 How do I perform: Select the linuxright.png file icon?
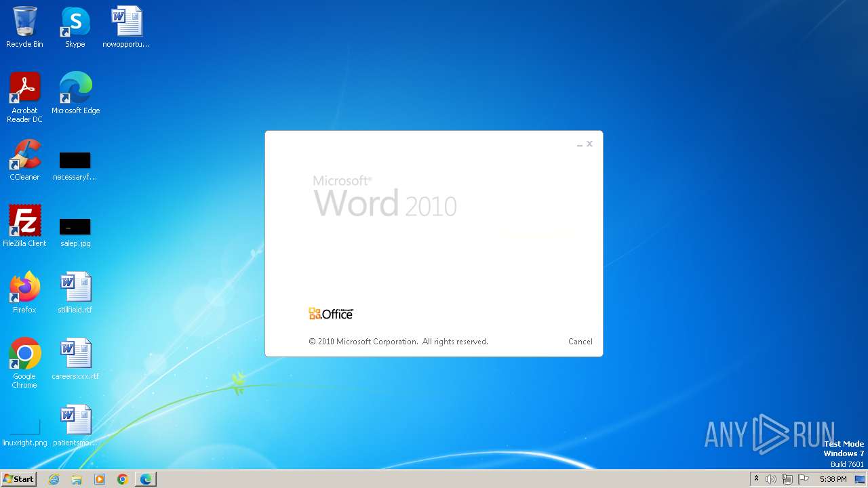click(24, 432)
